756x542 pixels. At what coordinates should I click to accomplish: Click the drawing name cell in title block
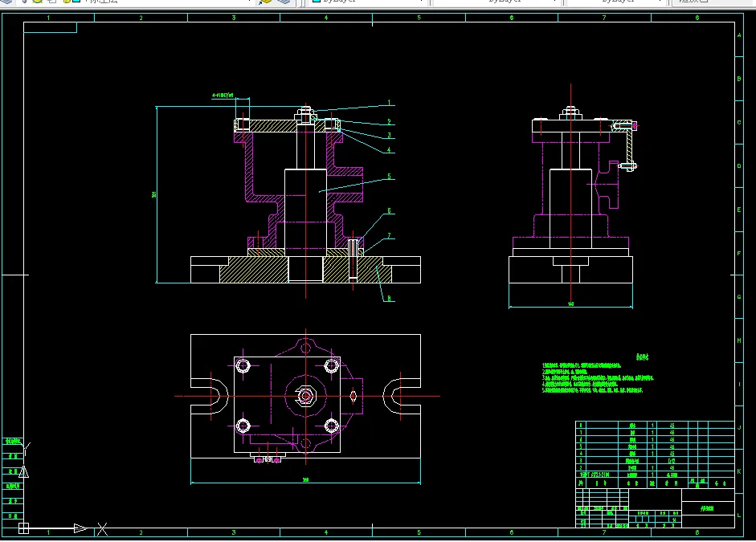point(708,508)
